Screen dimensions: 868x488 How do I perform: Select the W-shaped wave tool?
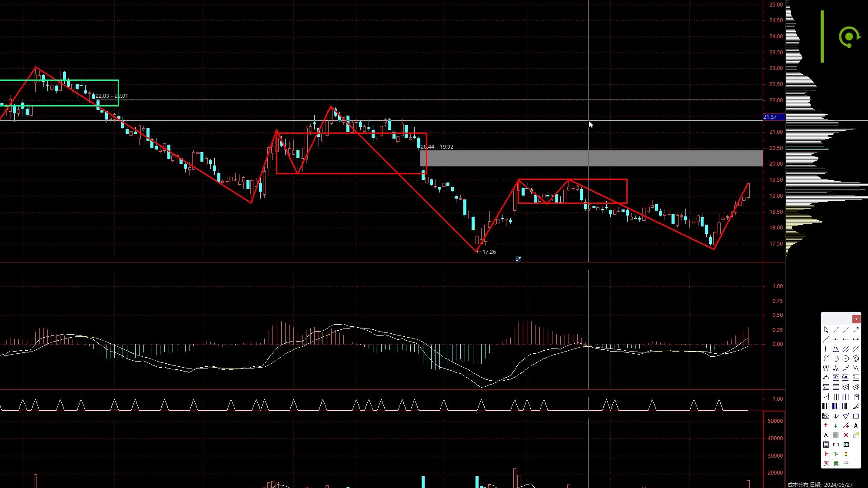pos(826,368)
